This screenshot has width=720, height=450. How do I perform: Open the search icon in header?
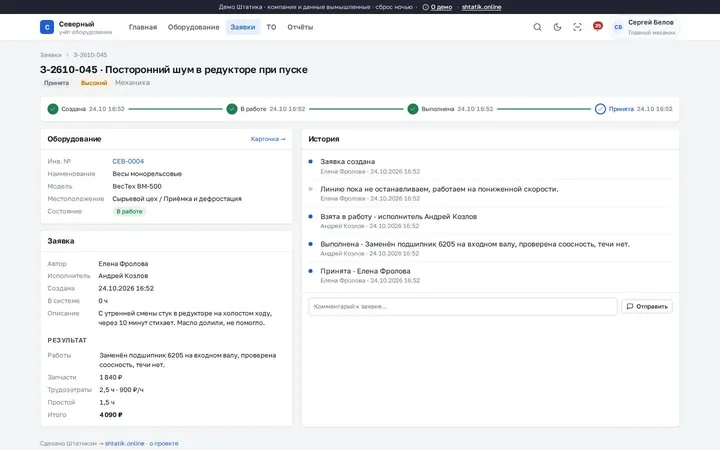pyautogui.click(x=537, y=27)
